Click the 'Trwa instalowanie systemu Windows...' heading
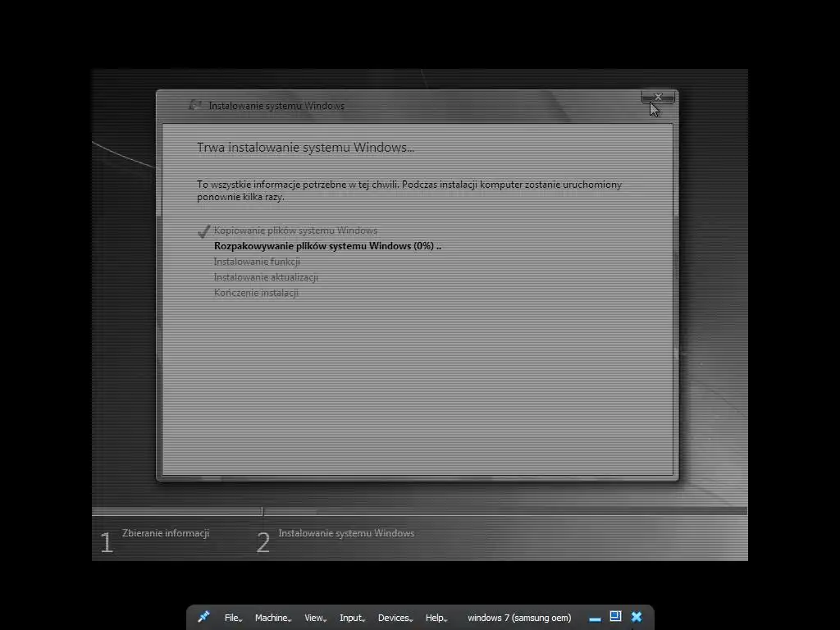This screenshot has width=840, height=630. (x=305, y=148)
